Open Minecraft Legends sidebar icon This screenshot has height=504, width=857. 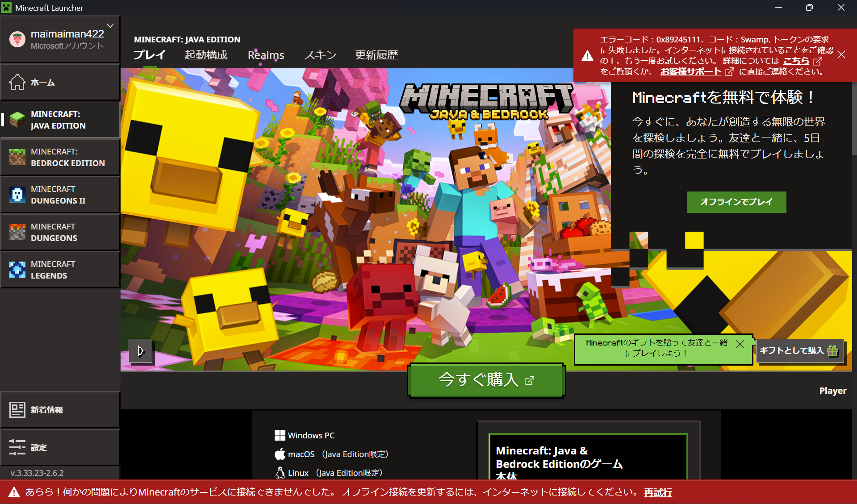coord(17,270)
